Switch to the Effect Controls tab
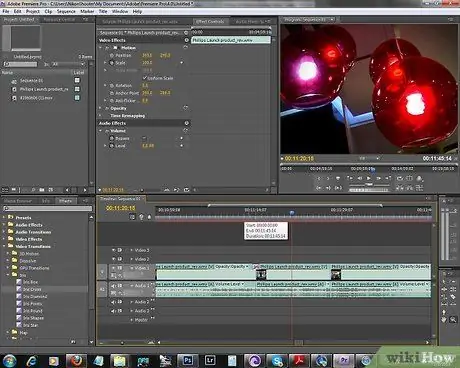The height and width of the screenshot is (368, 460). coord(210,22)
